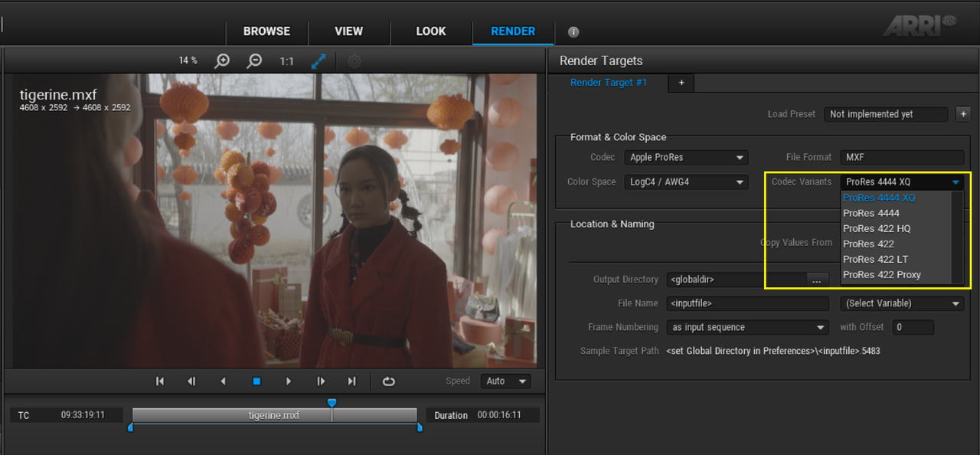Click the Duration 00:00:16:11 value

pyautogui.click(x=499, y=415)
